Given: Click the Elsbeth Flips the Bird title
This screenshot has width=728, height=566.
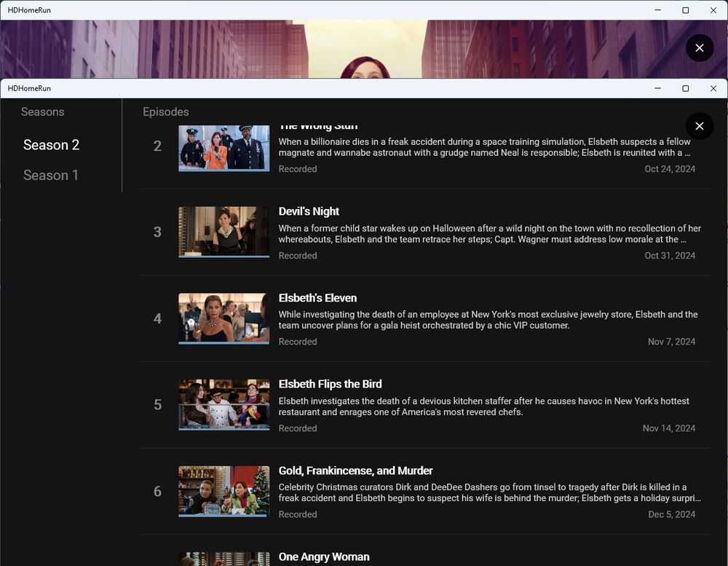Looking at the screenshot, I should click(330, 385).
